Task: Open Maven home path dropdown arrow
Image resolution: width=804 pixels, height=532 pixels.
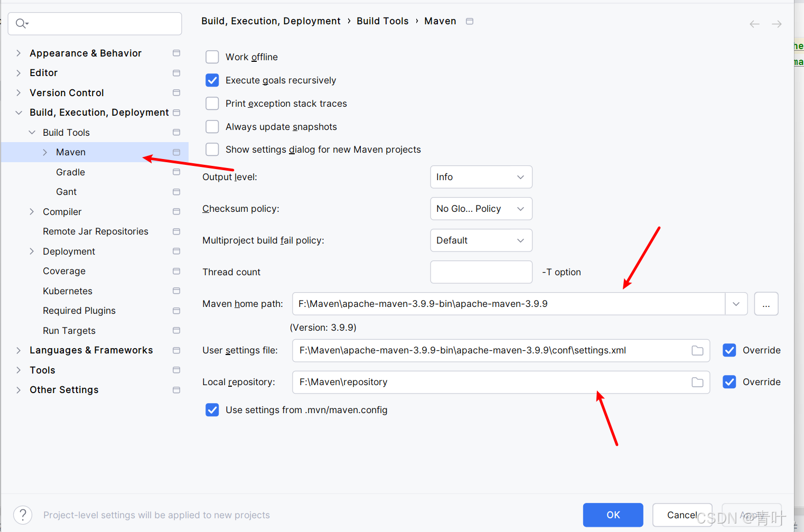Action: pos(736,304)
